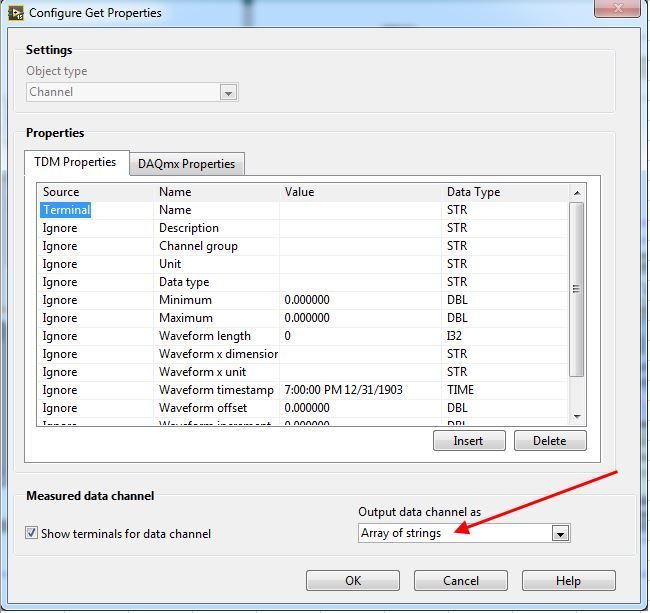Click the Cancel button
This screenshot has width=650, height=613.
tap(461, 581)
